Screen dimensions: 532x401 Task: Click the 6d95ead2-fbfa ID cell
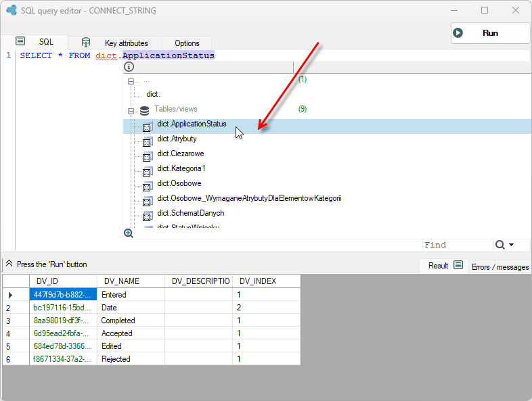(64, 333)
